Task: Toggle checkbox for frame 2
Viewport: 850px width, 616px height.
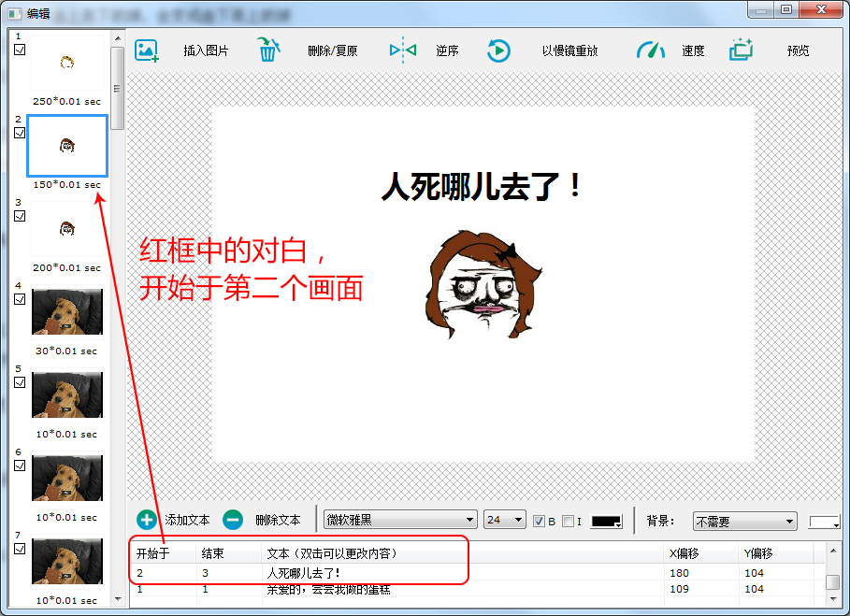Action: tap(20, 133)
